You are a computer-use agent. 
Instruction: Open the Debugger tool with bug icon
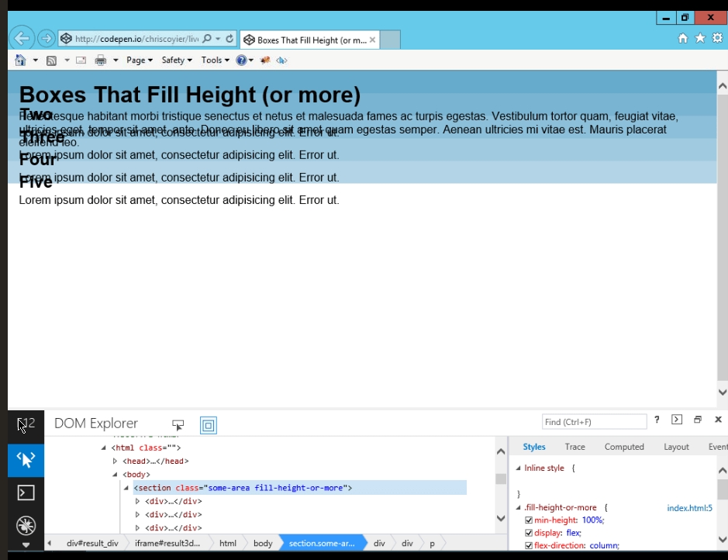click(26, 525)
